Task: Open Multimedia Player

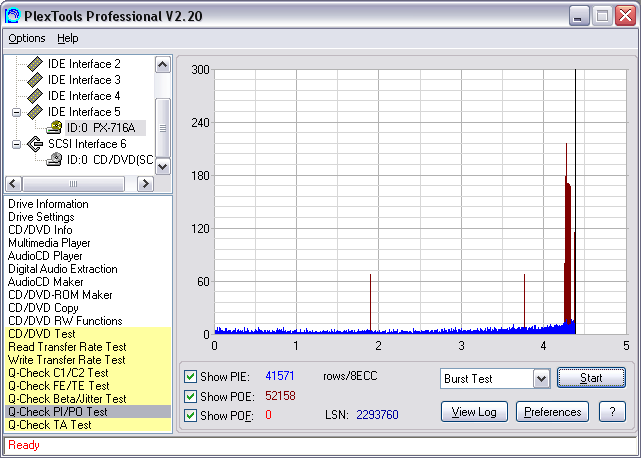Action: (49, 243)
